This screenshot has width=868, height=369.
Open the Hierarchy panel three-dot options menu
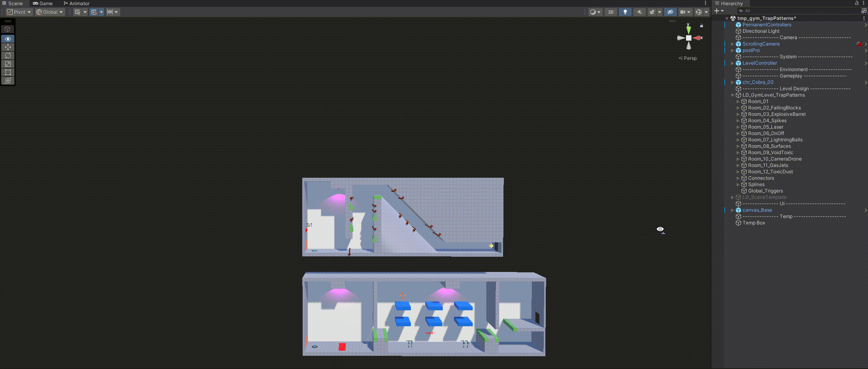[864, 3]
